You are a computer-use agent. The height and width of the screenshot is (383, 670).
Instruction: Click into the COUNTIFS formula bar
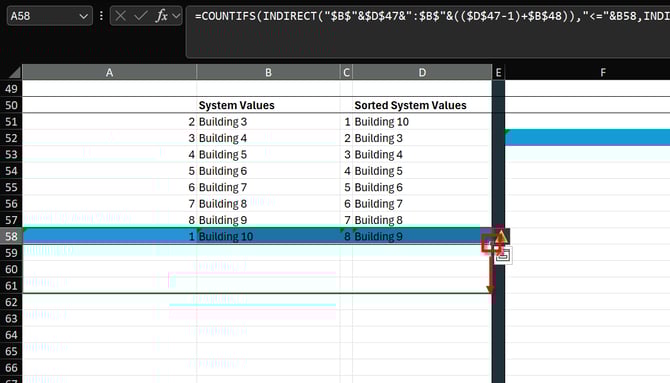[428, 32]
